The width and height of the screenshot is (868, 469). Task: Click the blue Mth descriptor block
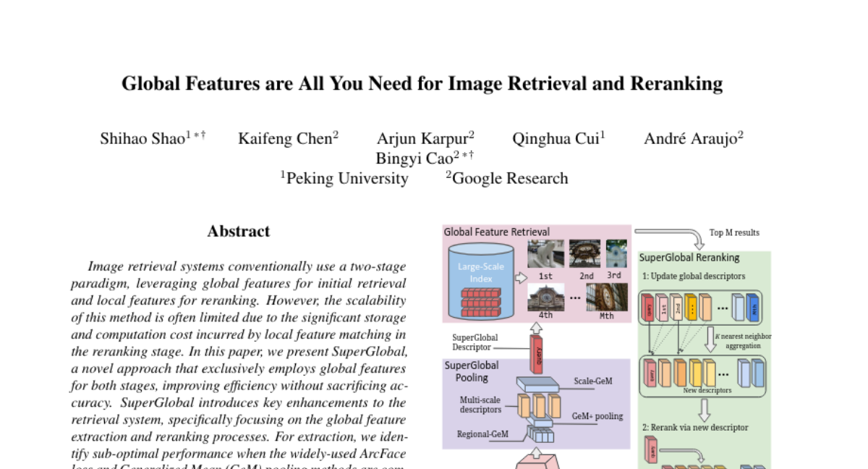click(x=752, y=307)
